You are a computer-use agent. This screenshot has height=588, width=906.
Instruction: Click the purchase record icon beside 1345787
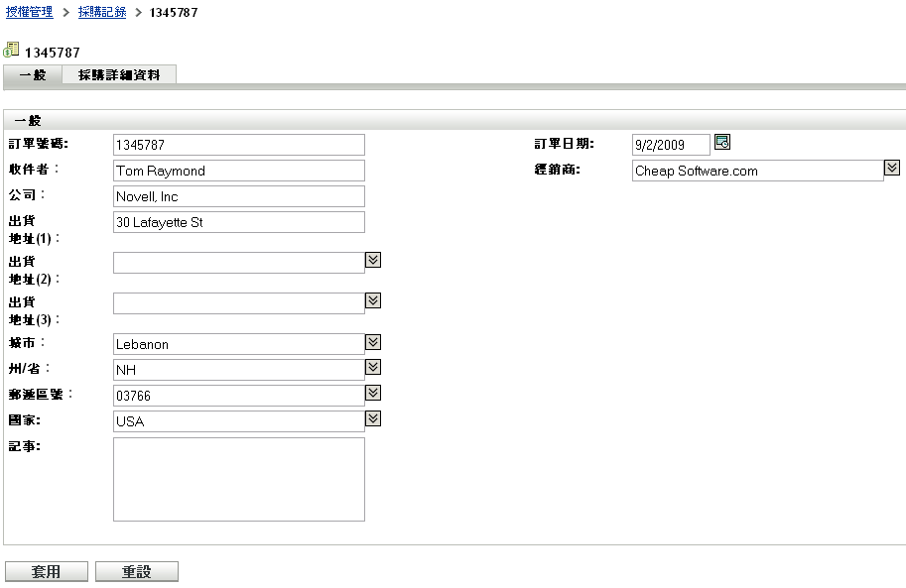12,51
